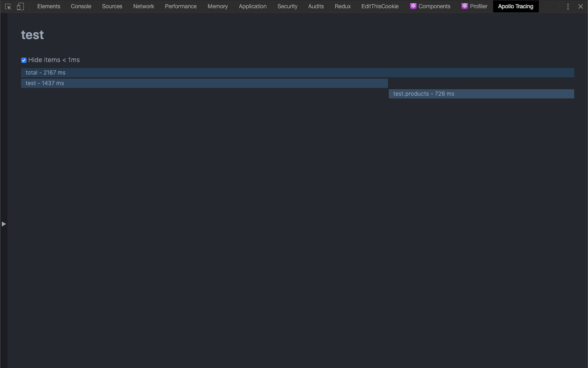Close the DevTools panel
Viewport: 588px width, 368px height.
coord(581,6)
